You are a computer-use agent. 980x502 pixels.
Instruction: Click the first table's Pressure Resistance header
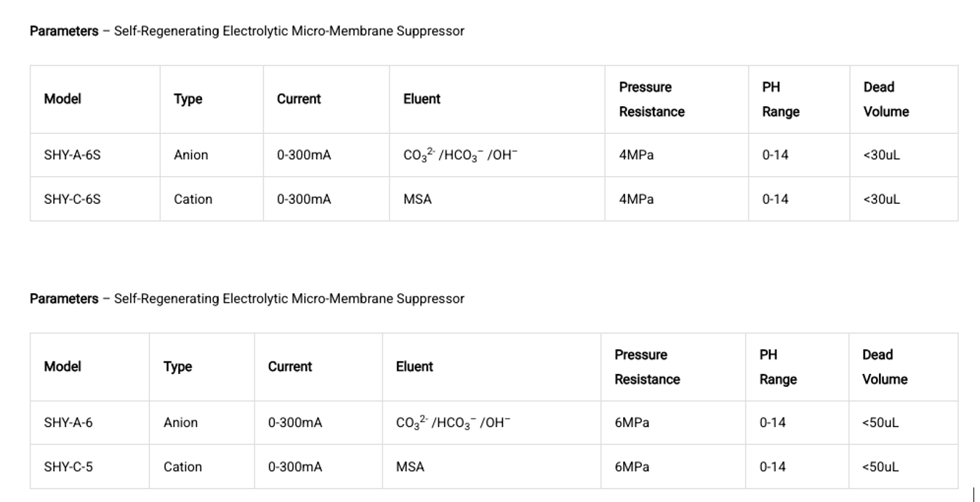[x=651, y=99]
